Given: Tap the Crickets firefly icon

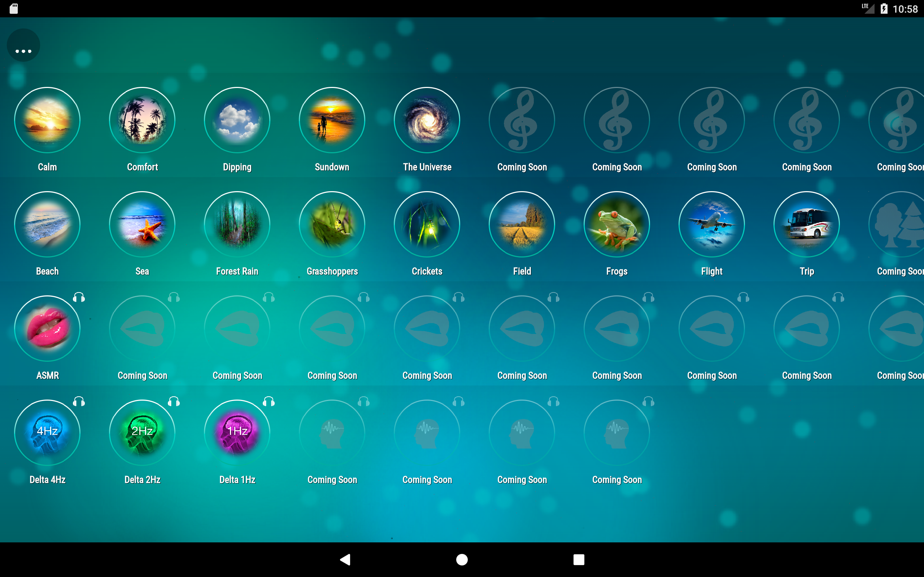Looking at the screenshot, I should pos(427,224).
